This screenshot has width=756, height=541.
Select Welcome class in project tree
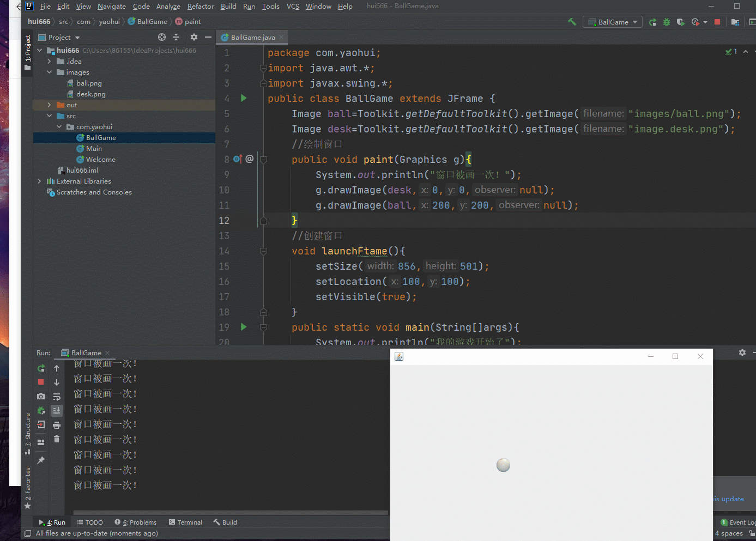(100, 159)
